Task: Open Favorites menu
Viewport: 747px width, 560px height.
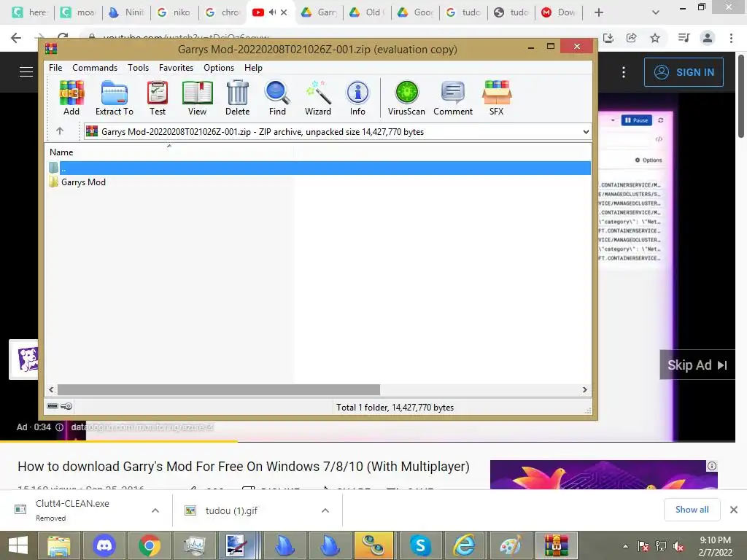Action: 176,68
